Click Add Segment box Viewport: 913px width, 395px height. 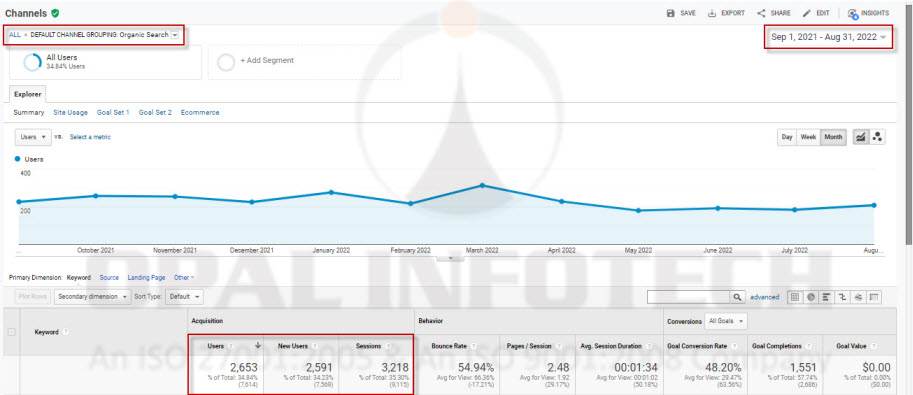[x=305, y=62]
